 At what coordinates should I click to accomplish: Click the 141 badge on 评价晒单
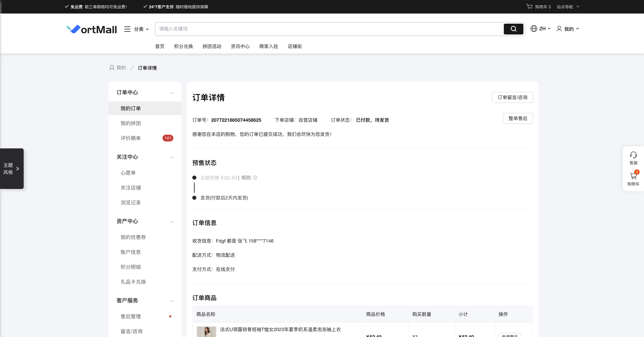(x=168, y=138)
